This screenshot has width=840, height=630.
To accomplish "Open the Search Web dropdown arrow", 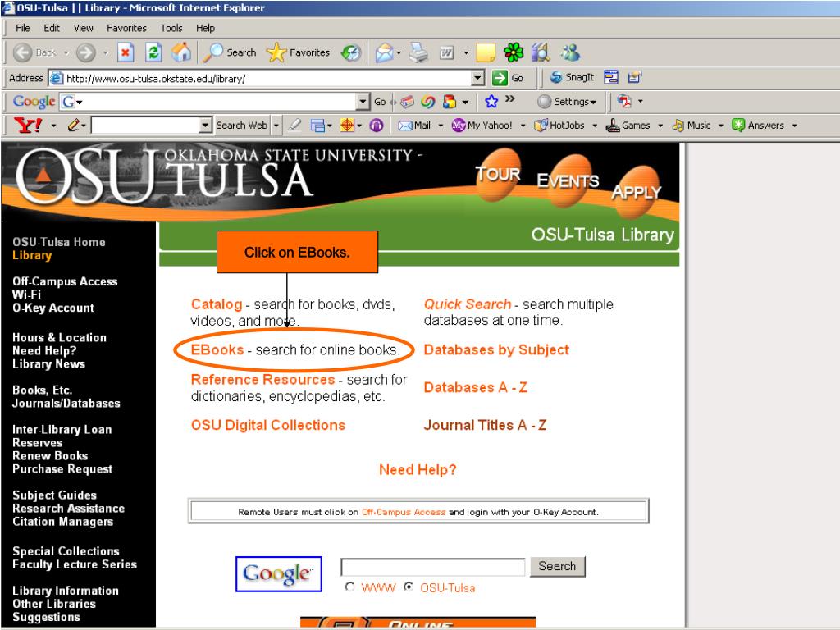I will [x=276, y=126].
